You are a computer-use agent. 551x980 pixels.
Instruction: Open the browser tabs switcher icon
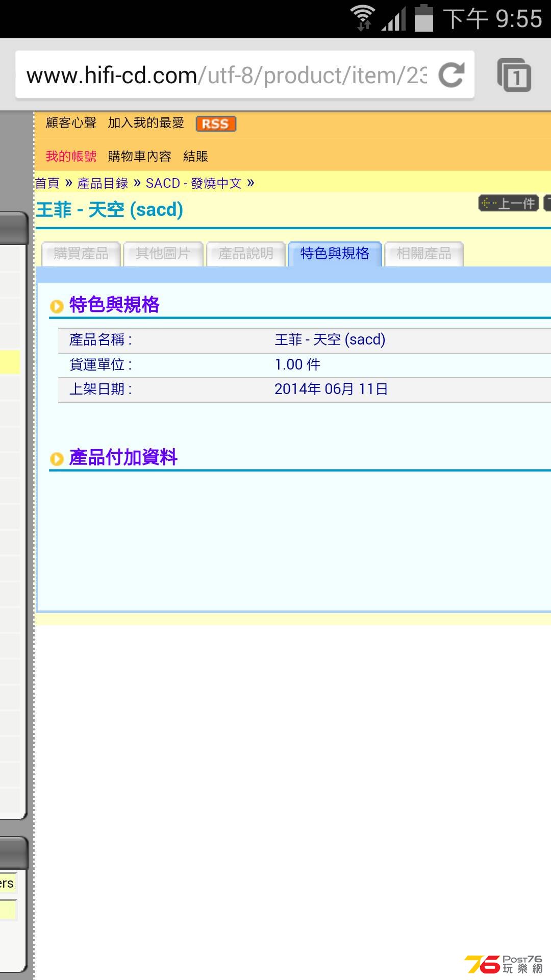[514, 75]
